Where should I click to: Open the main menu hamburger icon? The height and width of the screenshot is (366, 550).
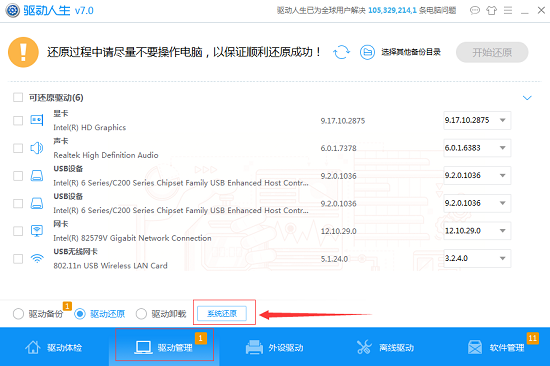tap(508, 11)
